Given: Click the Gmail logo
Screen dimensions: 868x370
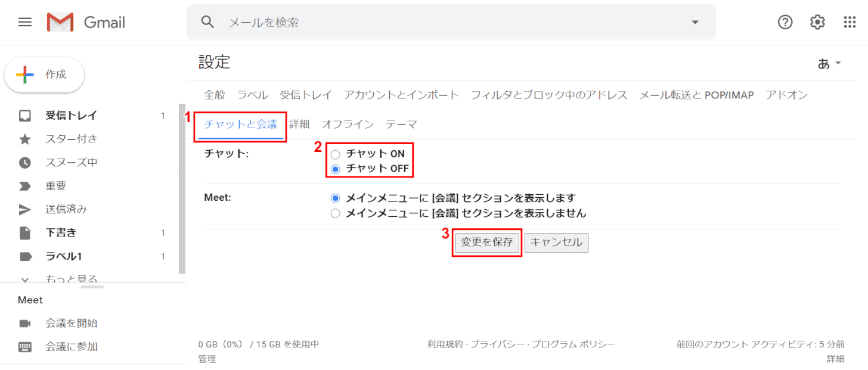Looking at the screenshot, I should 86,23.
